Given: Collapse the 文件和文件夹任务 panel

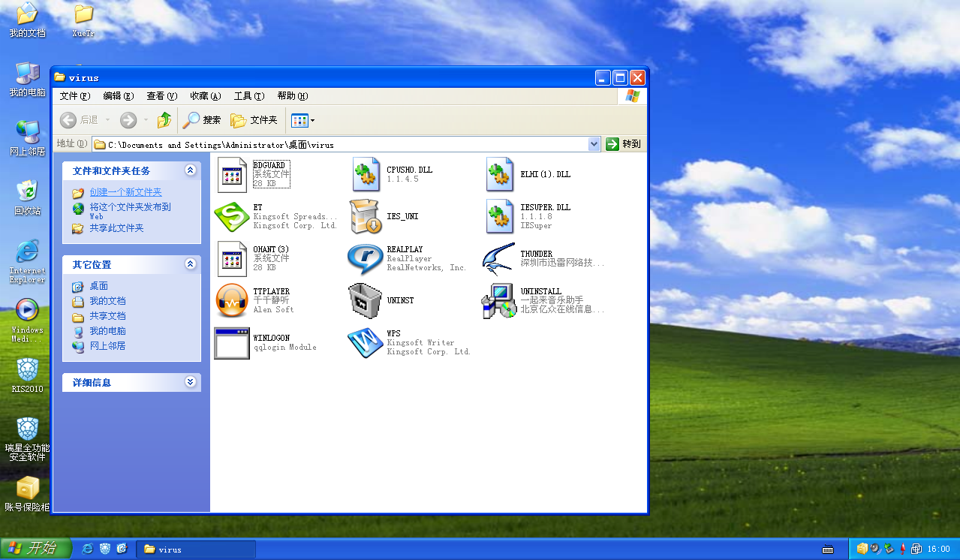Looking at the screenshot, I should coord(191,170).
